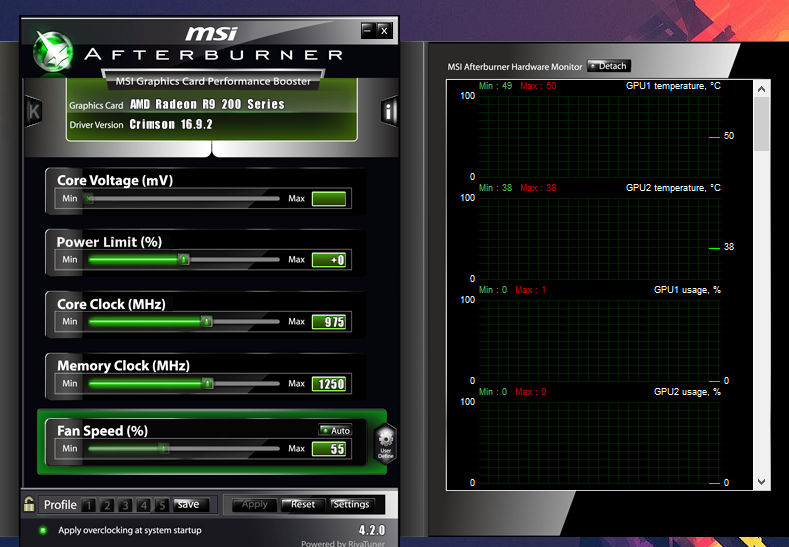Click the GPU2 usage graph
The height and width of the screenshot is (547, 789).
(599, 442)
